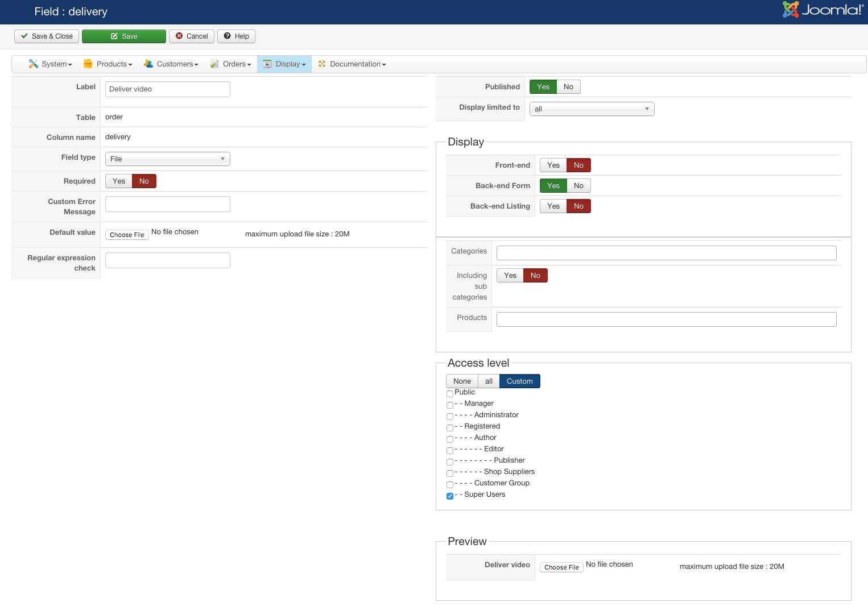Open the Documentation menu
The height and width of the screenshot is (611, 868).
(352, 64)
